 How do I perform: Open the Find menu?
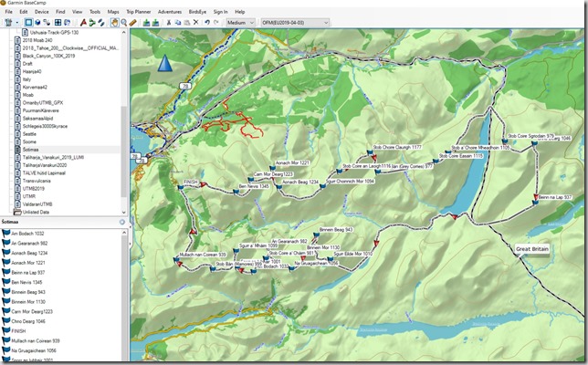[60, 12]
